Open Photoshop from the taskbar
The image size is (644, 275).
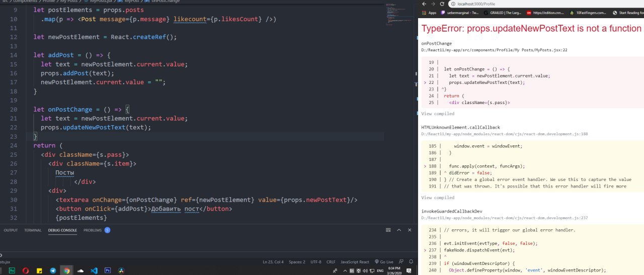107,270
